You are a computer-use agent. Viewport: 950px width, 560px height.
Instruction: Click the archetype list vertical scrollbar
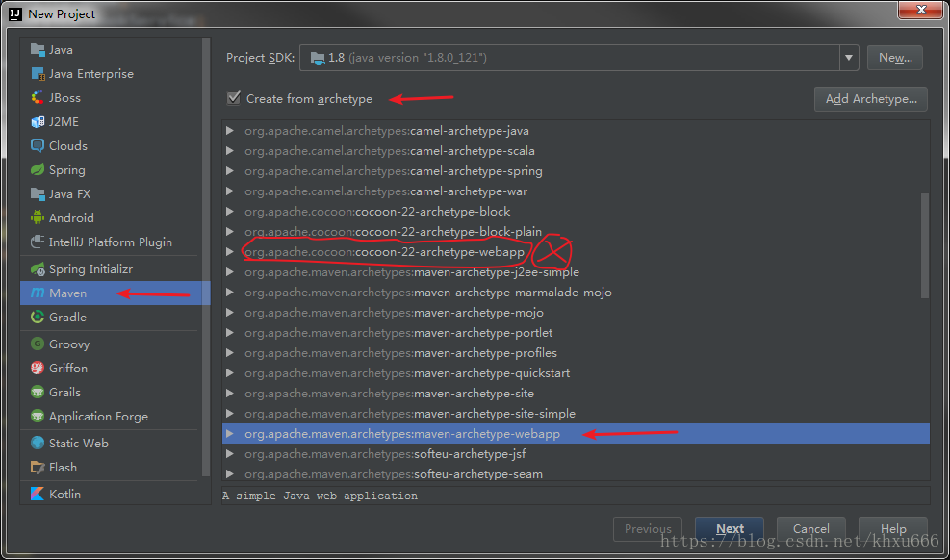point(925,245)
